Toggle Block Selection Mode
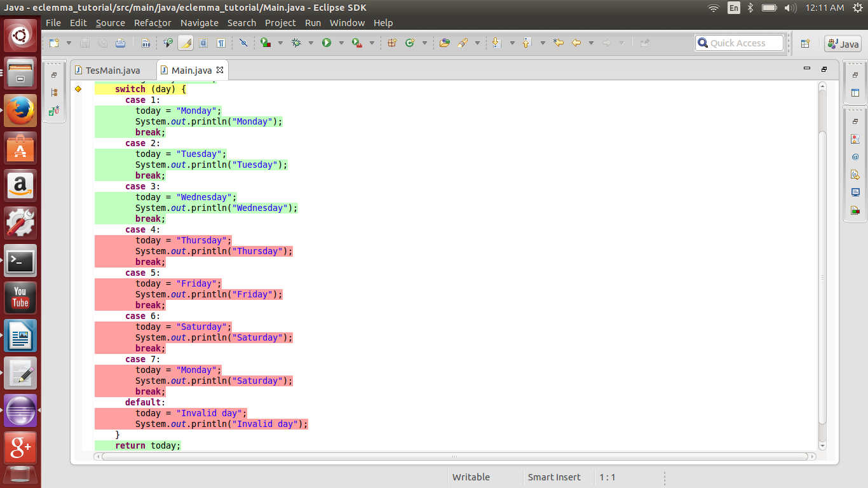Viewport: 868px width, 488px height. 204,43
